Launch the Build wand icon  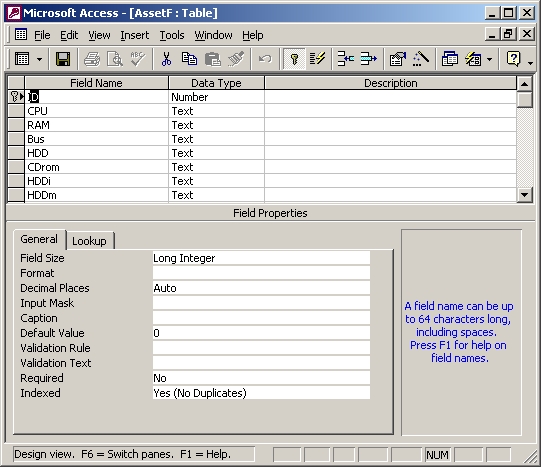click(421, 59)
